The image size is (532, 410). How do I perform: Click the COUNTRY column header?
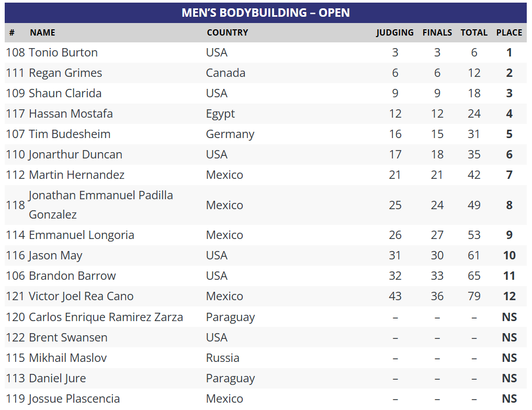(x=227, y=32)
